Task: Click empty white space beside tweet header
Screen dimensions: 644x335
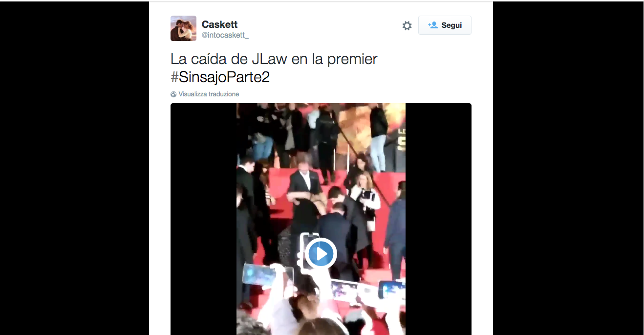Action: coord(322,27)
